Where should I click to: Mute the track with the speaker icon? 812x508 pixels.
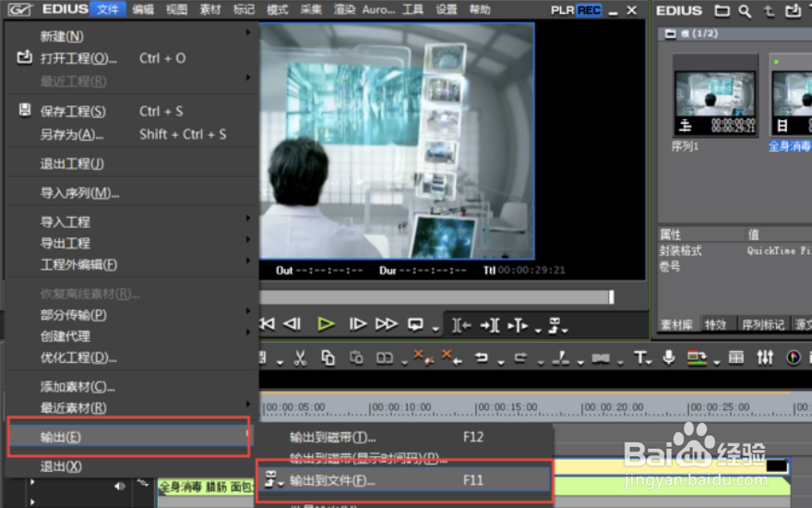click(x=120, y=486)
